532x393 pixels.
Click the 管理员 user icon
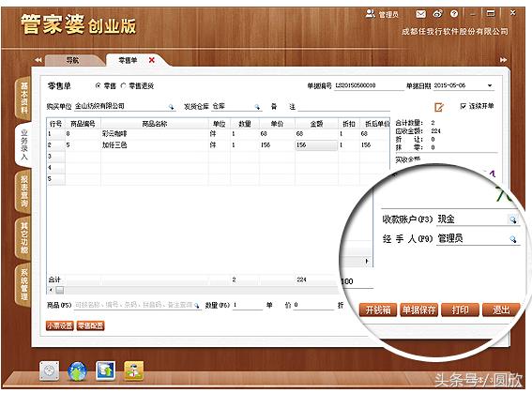point(370,14)
